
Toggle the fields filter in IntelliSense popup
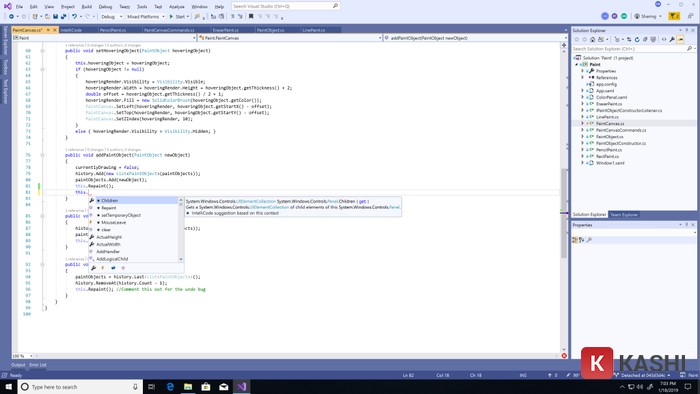pyautogui.click(x=113, y=268)
